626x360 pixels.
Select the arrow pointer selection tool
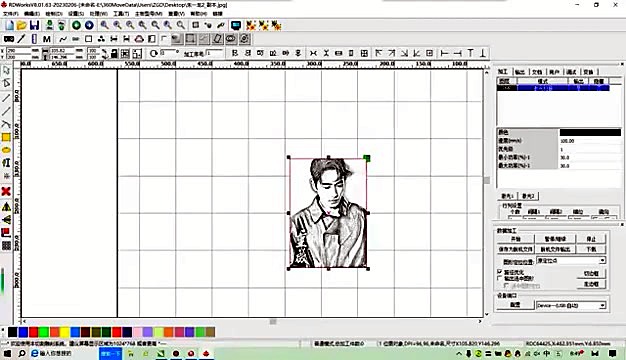pos(6,71)
